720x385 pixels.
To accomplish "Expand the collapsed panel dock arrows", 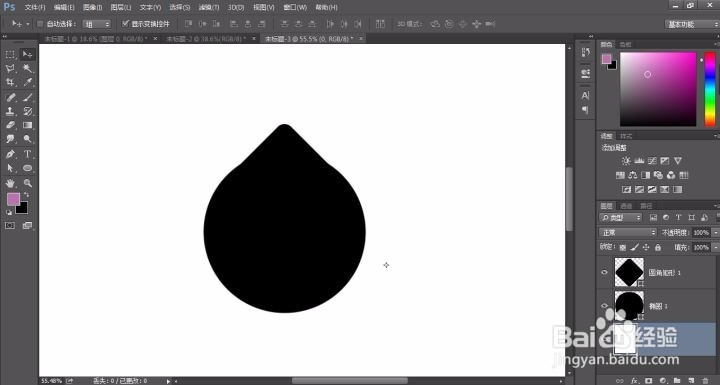I will tap(591, 36).
